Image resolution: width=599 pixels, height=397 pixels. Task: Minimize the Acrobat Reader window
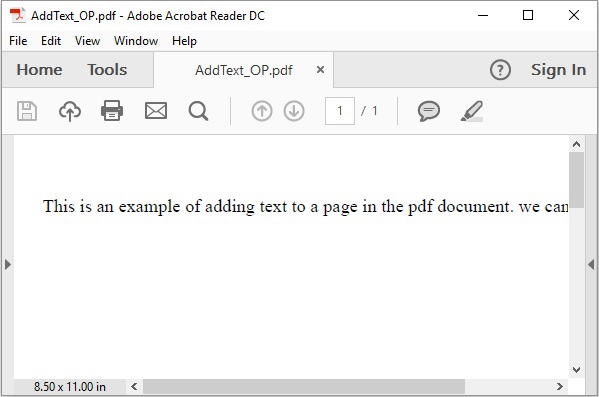[x=483, y=15]
